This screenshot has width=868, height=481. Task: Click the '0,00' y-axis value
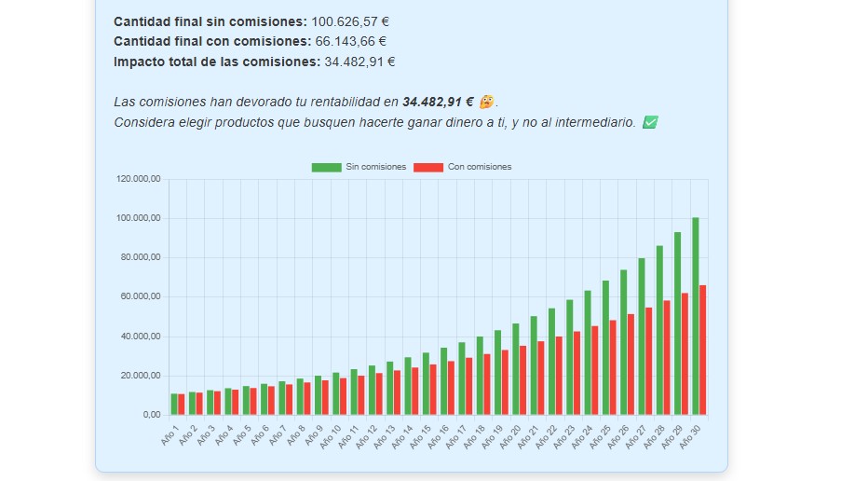tap(152, 415)
